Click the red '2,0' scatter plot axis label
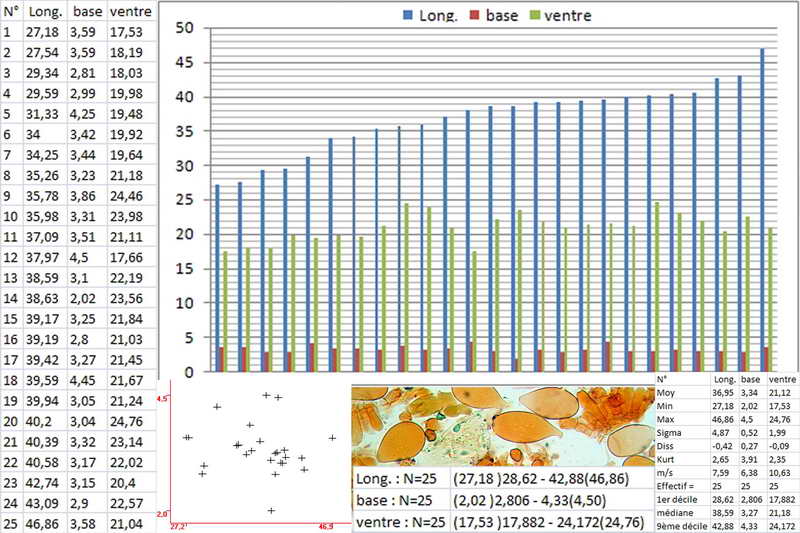Viewport: 800px width, 533px height. (162, 514)
